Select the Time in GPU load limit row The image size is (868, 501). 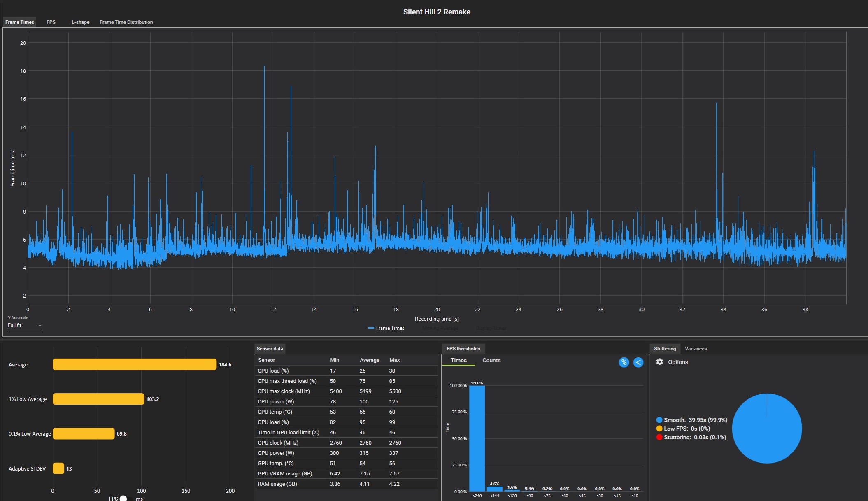pos(346,432)
